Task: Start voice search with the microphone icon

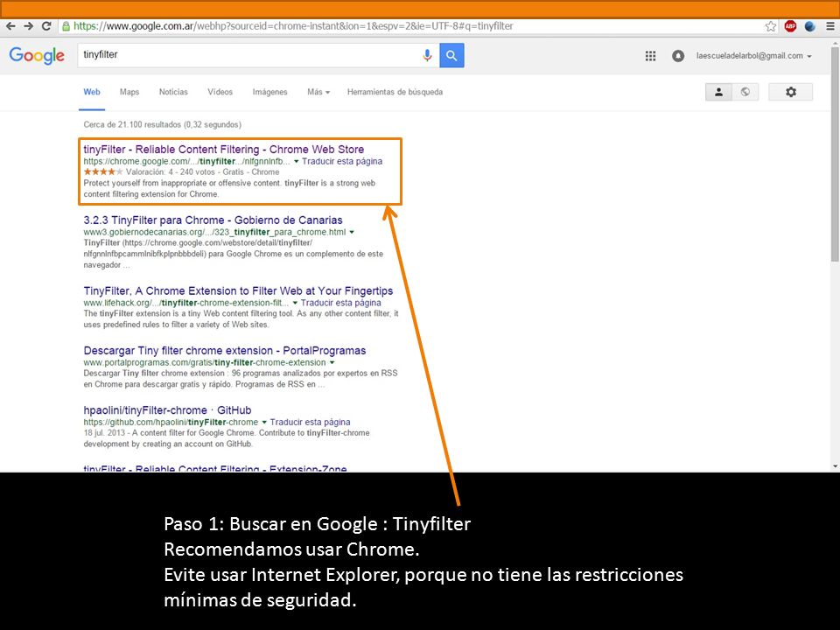Action: tap(427, 55)
